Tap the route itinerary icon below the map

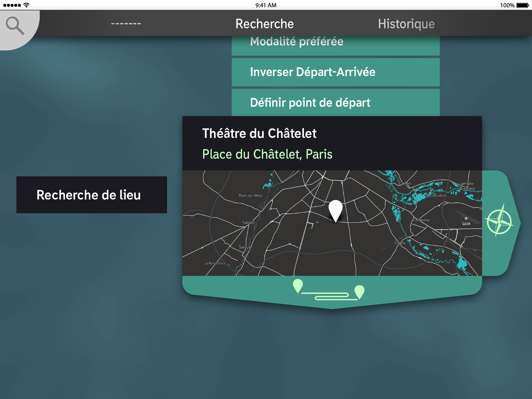click(x=329, y=290)
